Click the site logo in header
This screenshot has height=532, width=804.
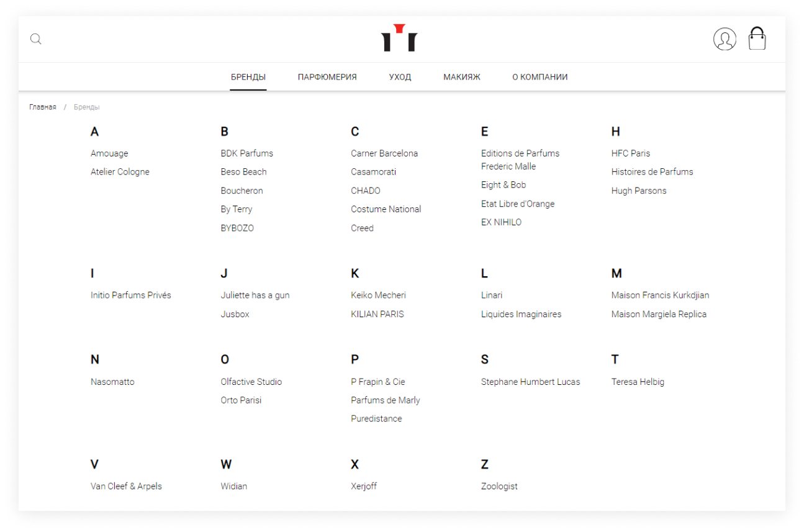[x=399, y=38]
